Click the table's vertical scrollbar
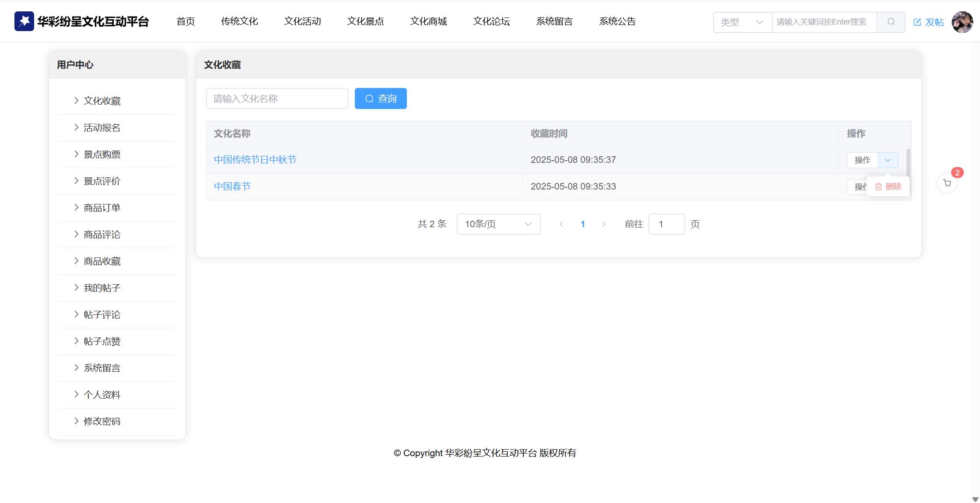 click(908, 163)
